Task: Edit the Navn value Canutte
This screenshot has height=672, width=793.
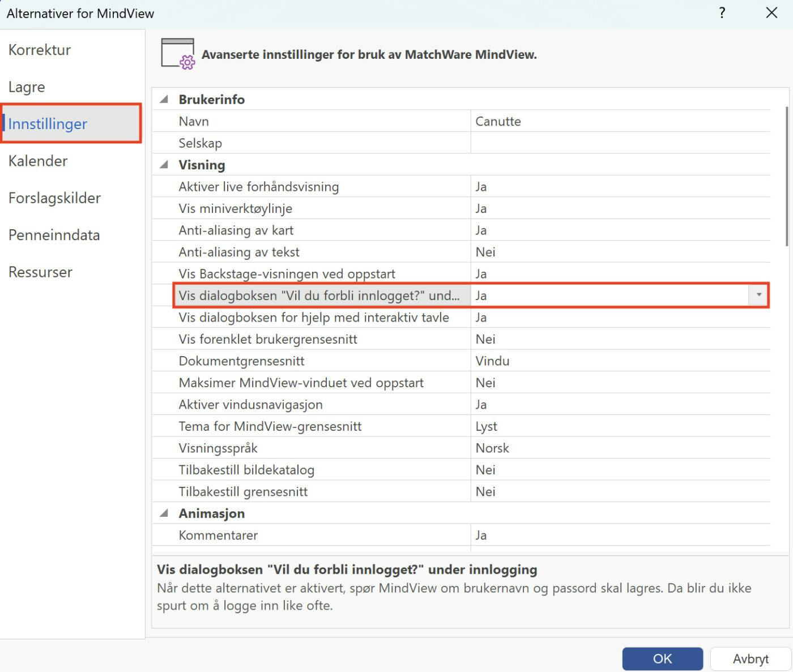Action: 620,121
